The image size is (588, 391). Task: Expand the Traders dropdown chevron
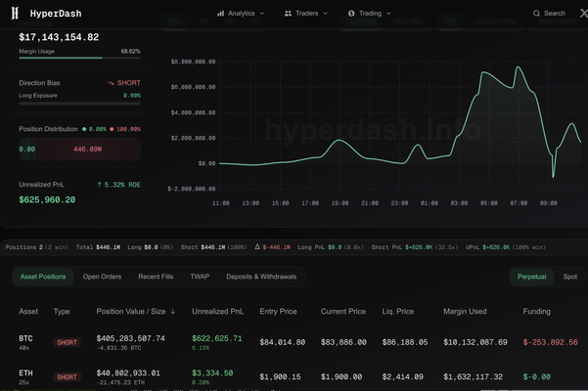[326, 13]
